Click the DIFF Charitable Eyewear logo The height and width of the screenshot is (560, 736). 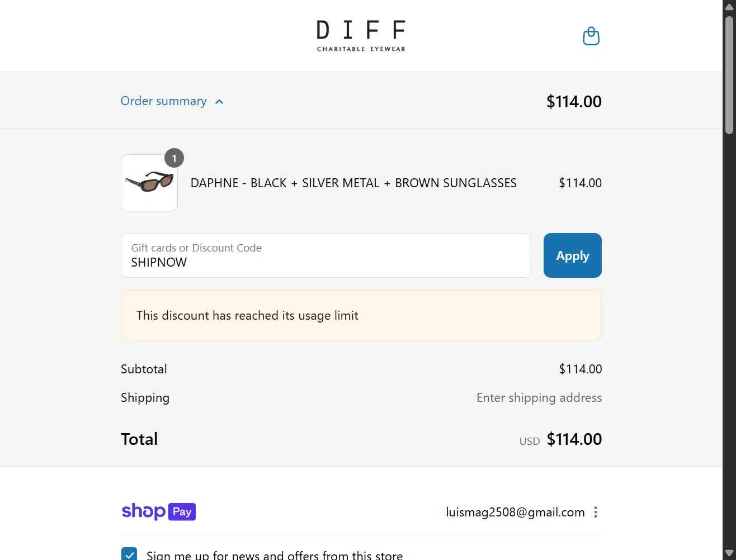coord(361,36)
